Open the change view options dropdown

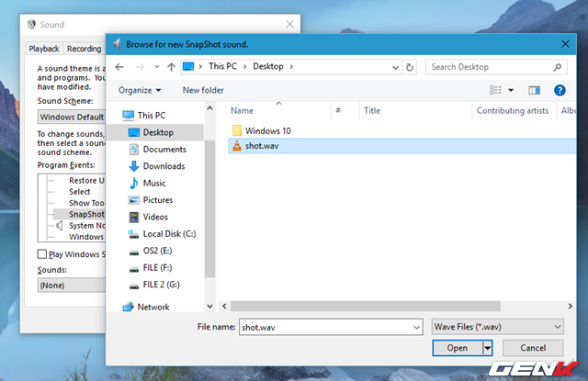pyautogui.click(x=511, y=90)
